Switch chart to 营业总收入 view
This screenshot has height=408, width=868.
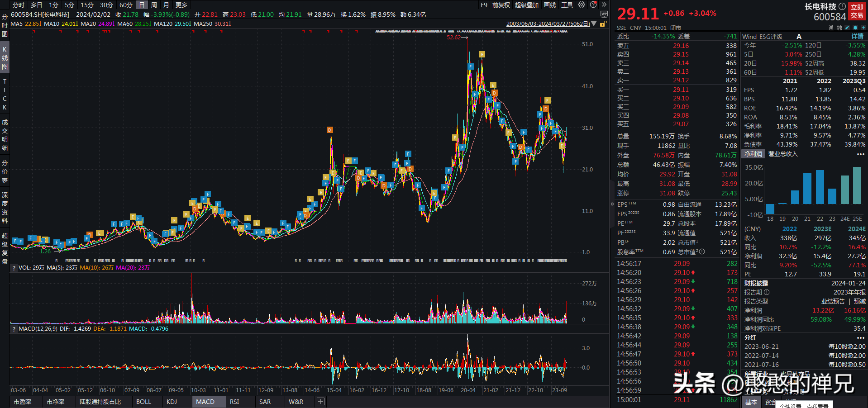(x=783, y=154)
